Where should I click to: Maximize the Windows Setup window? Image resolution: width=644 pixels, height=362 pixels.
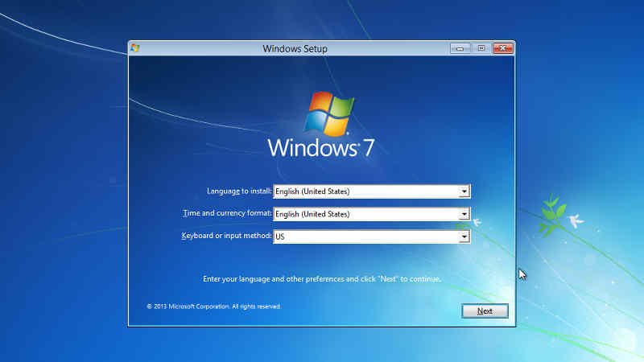pos(481,48)
